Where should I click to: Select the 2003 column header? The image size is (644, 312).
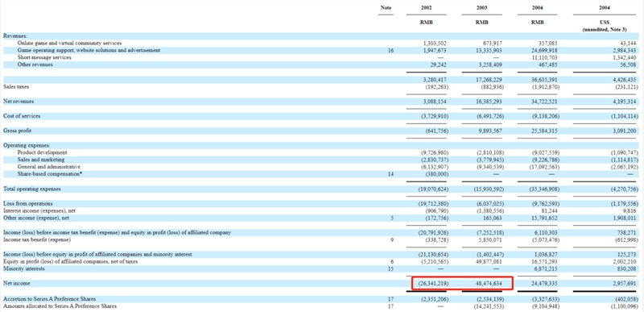pyautogui.click(x=481, y=8)
